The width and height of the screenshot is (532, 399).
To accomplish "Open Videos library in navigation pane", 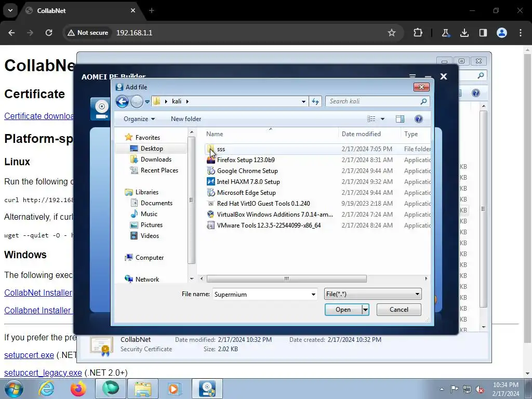I will tap(150, 235).
